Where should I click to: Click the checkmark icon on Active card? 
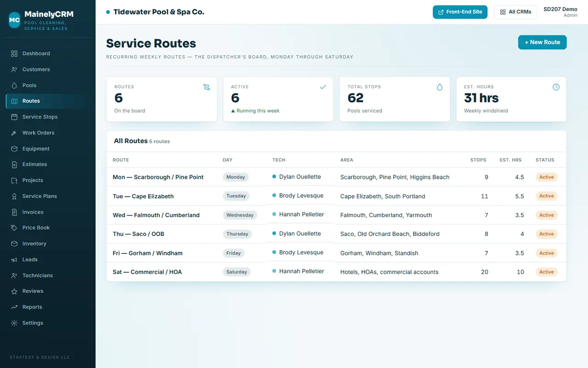[x=323, y=87]
